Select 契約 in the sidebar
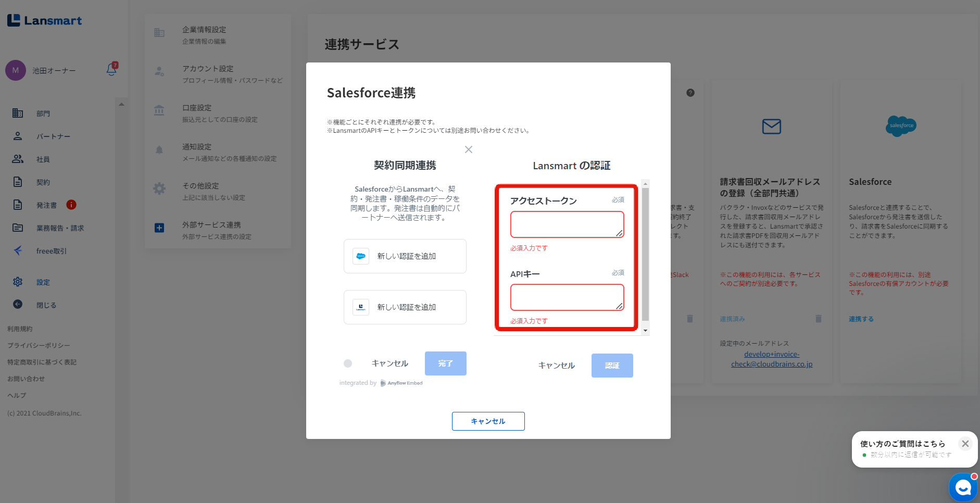Screen dimensions: 980x503 43,182
